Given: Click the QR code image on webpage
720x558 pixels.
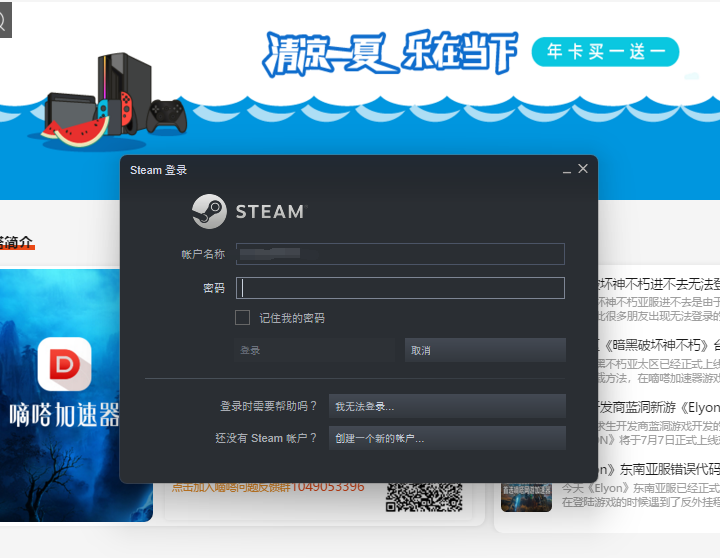Looking at the screenshot, I should [424, 497].
